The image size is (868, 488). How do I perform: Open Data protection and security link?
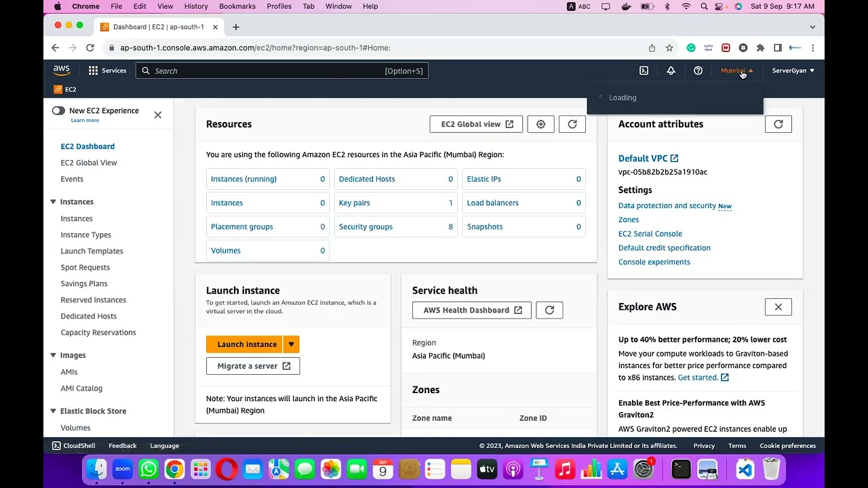[667, 205]
